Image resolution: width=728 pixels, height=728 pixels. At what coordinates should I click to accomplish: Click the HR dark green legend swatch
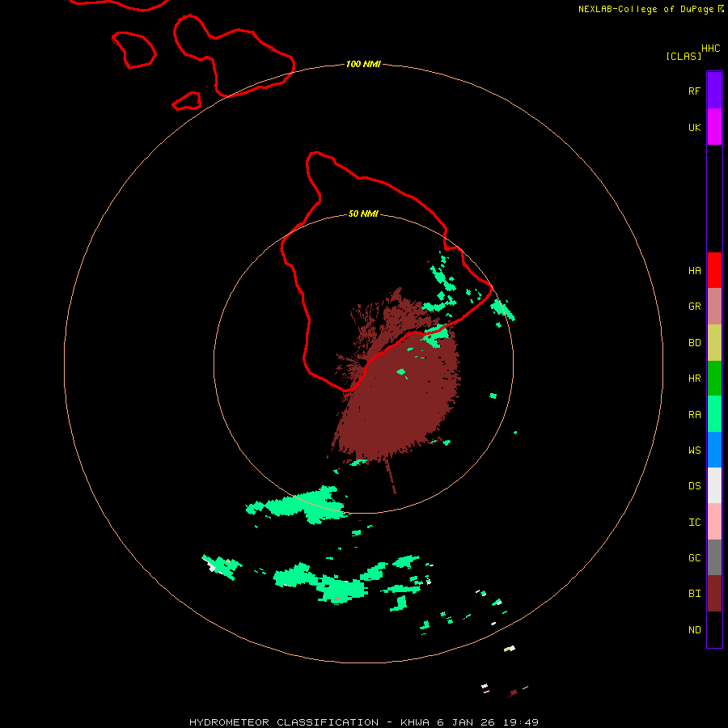coord(714,379)
